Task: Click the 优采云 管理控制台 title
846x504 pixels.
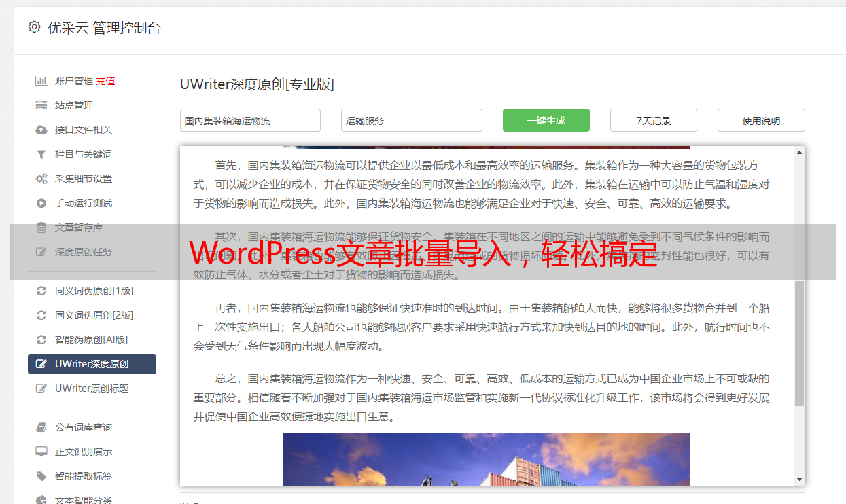Action: [104, 28]
